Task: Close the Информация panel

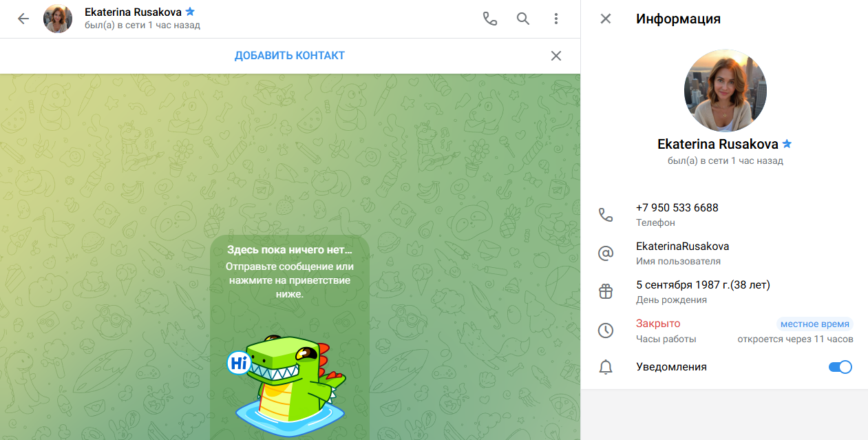Action: (x=606, y=19)
